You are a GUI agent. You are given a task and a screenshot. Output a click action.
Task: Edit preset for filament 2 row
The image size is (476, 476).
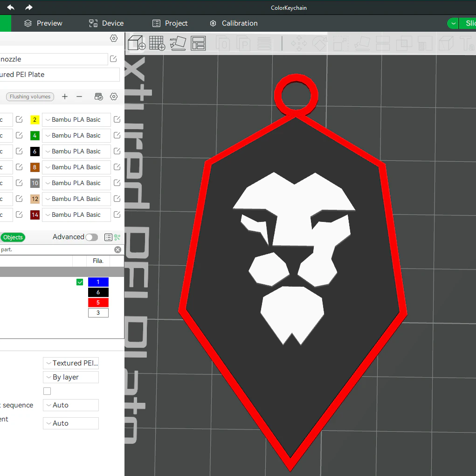coord(117,119)
